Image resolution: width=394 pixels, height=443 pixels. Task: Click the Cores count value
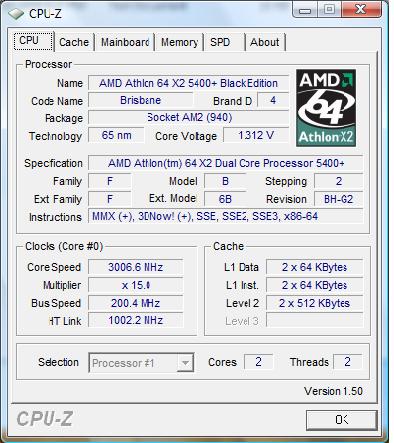click(258, 362)
